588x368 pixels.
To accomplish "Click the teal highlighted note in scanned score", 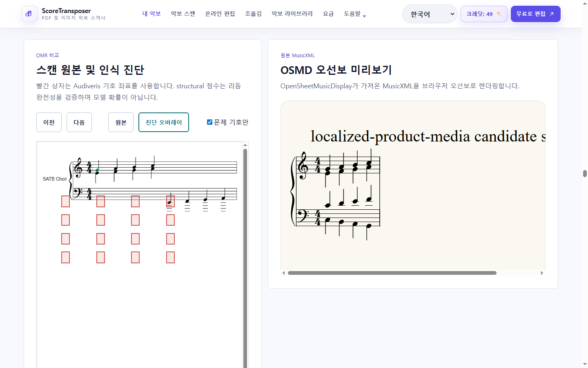I will pyautogui.click(x=97, y=171).
